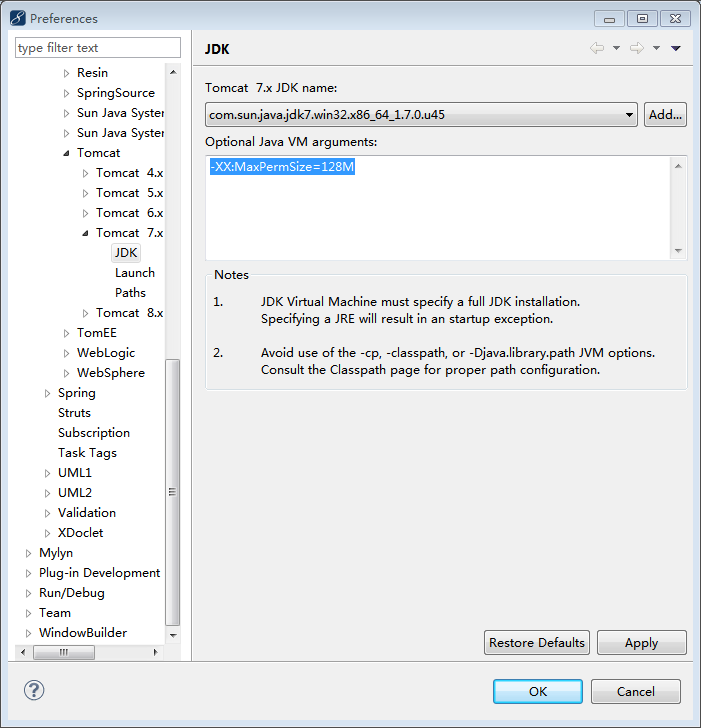Expand the Mylyn tree node
The height and width of the screenshot is (728, 701).
(28, 553)
